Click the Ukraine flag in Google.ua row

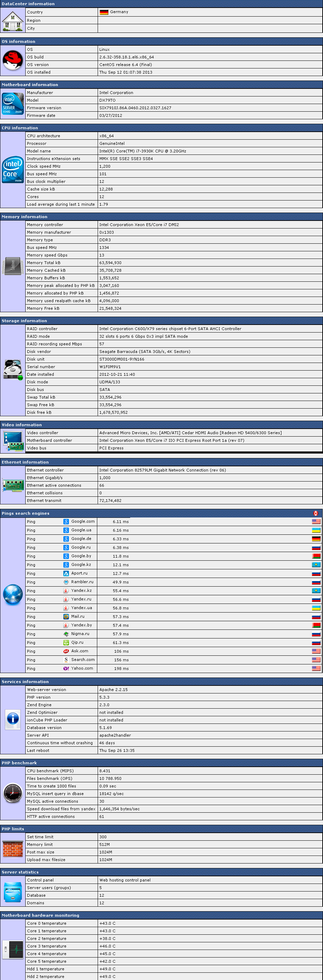(316, 530)
